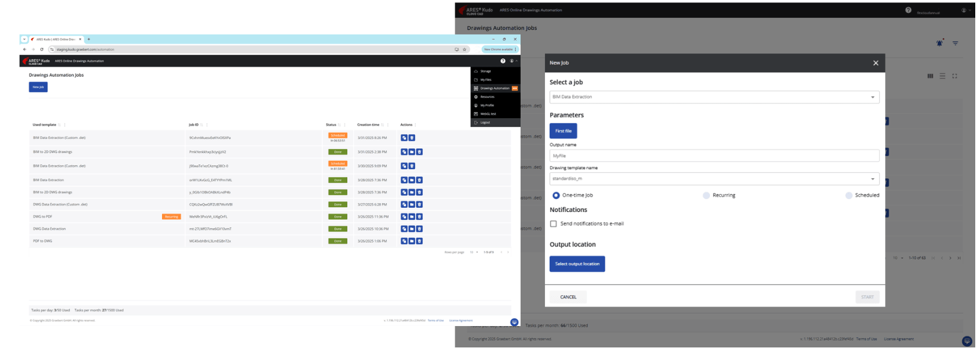
Task: Click the Recurring badge on DWG to PDF
Action: coord(171,217)
